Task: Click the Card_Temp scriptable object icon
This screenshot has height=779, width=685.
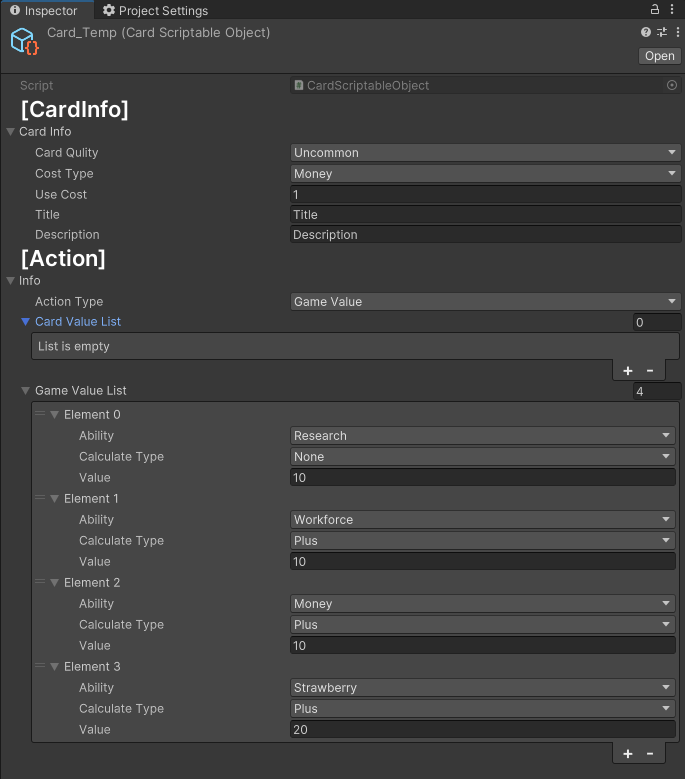Action: [x=24, y=41]
